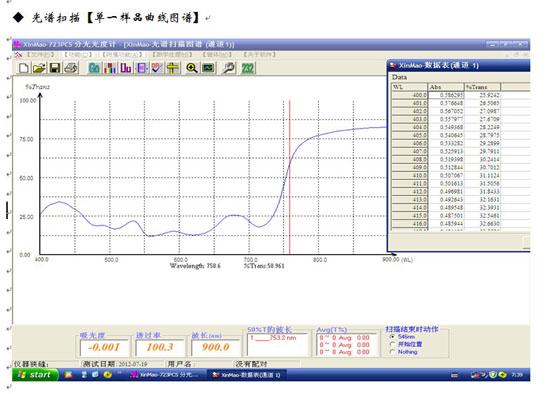
Task: Click the New blank document toolbar icon
Action: pos(24,68)
